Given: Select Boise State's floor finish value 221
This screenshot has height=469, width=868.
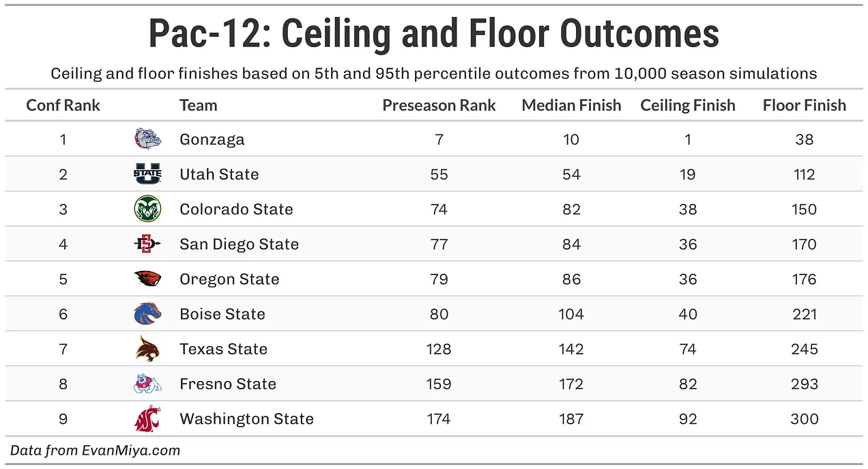Looking at the screenshot, I should click(805, 314).
